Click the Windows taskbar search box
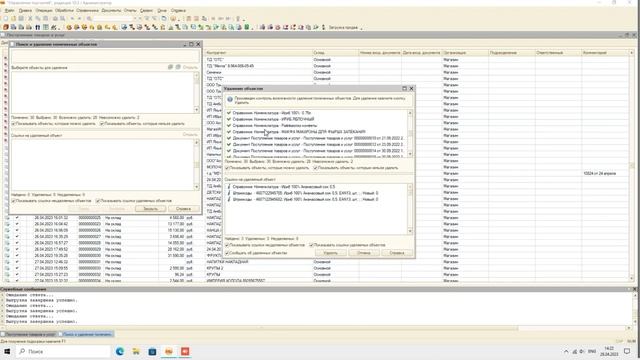 pos(63,351)
